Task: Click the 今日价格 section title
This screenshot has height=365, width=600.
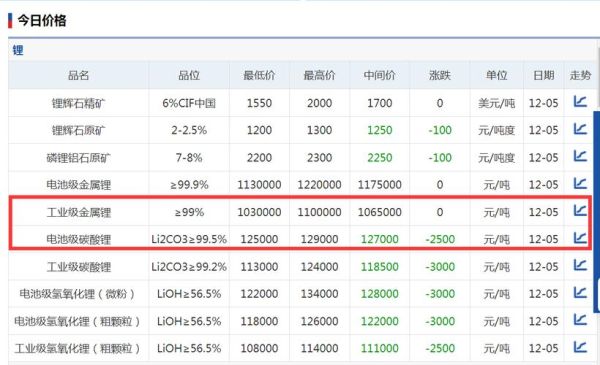Action: pyautogui.click(x=42, y=20)
